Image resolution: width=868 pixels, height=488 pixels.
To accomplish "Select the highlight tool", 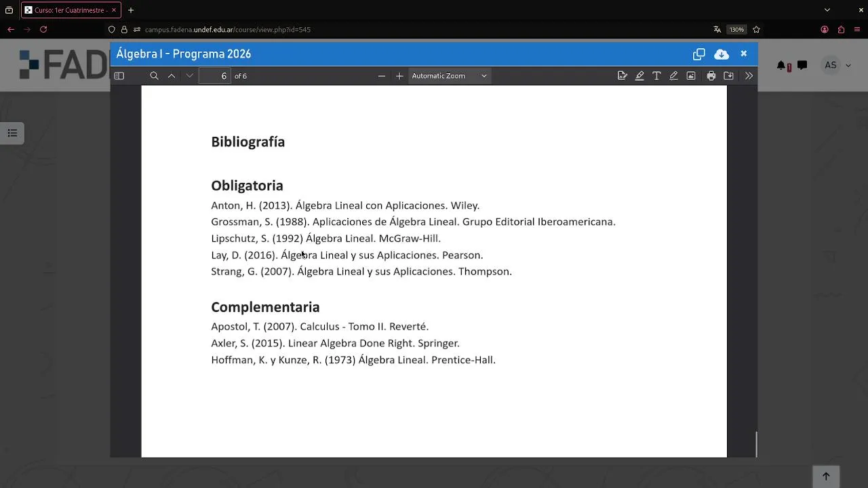I will pos(639,76).
